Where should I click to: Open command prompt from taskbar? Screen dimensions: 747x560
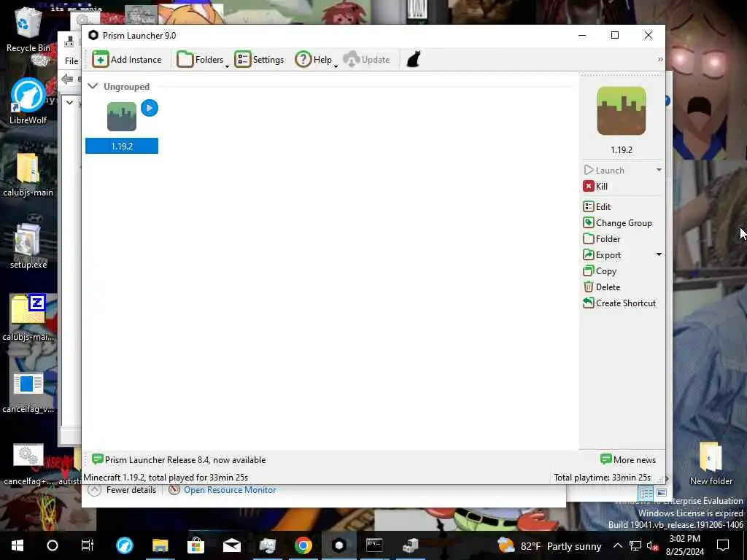click(x=374, y=545)
